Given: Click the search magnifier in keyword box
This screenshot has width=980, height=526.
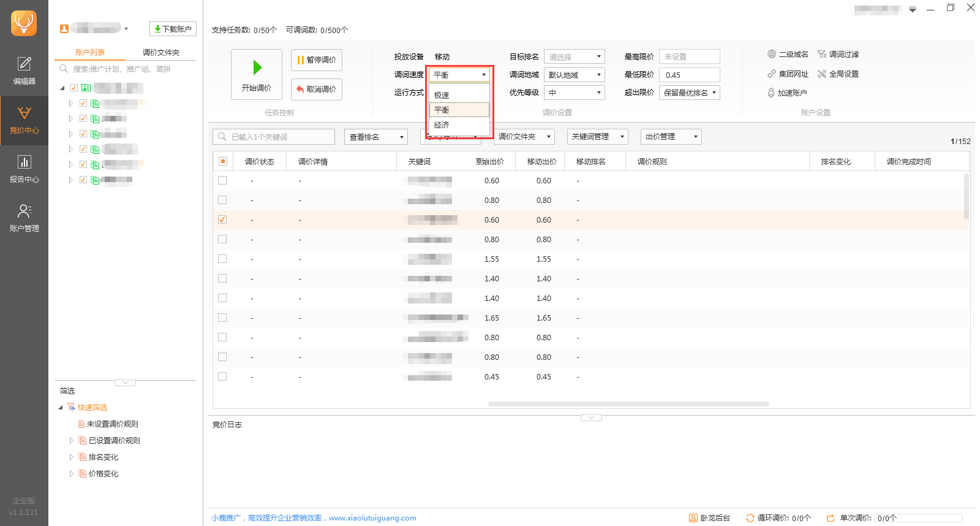Looking at the screenshot, I should coord(222,137).
